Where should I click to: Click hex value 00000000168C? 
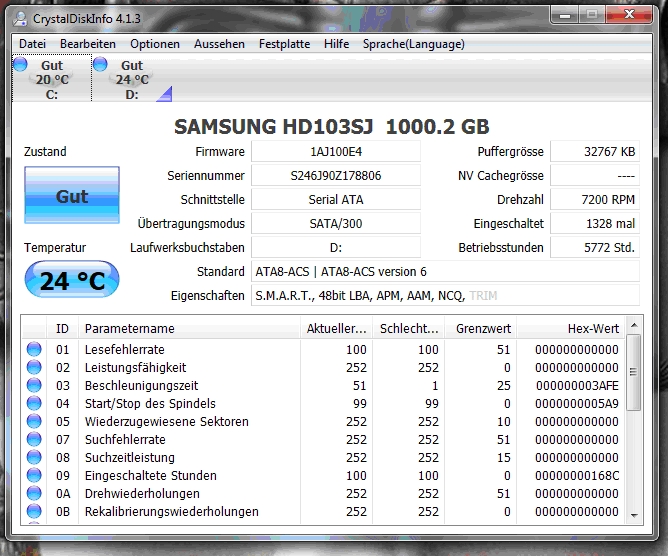point(577,475)
